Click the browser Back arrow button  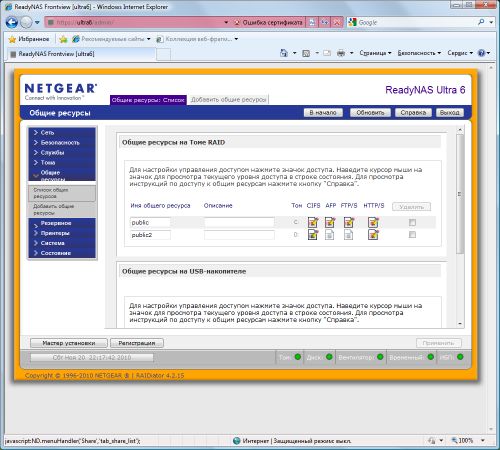[12, 23]
